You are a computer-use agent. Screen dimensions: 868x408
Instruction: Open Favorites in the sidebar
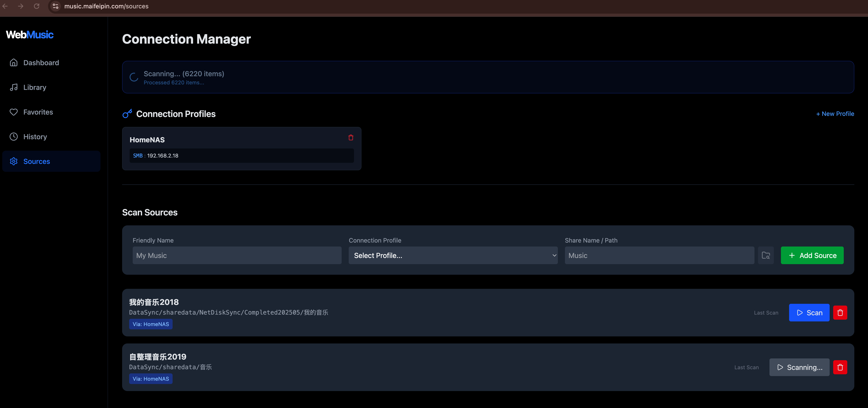point(38,112)
